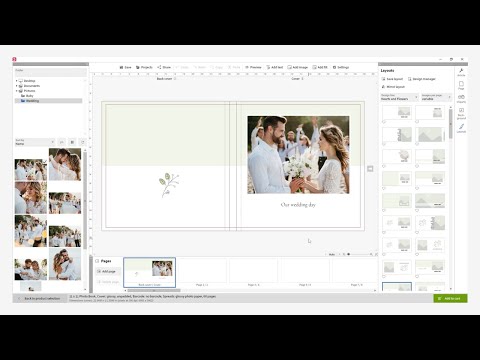Toggle the Pages panel checkbox
Screen dimensions: 480x360
[x=97, y=261]
